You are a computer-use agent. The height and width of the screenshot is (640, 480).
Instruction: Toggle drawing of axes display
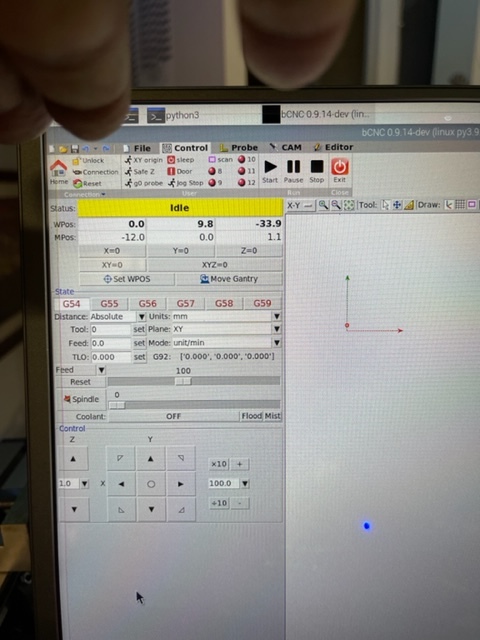pos(449,204)
